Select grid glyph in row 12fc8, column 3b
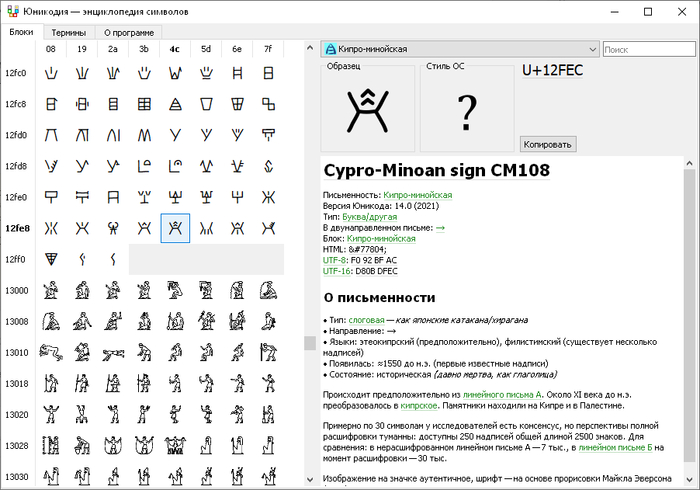700x490 pixels. point(144,104)
